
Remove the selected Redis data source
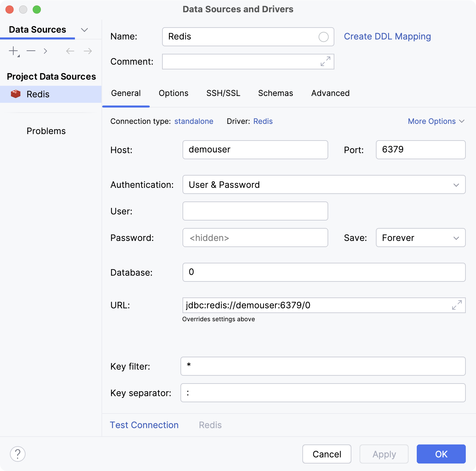click(31, 51)
